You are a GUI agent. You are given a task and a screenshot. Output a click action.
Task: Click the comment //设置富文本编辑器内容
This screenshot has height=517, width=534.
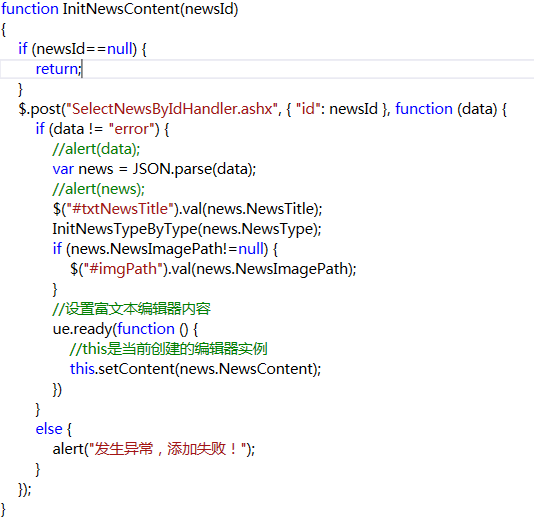[131, 309]
